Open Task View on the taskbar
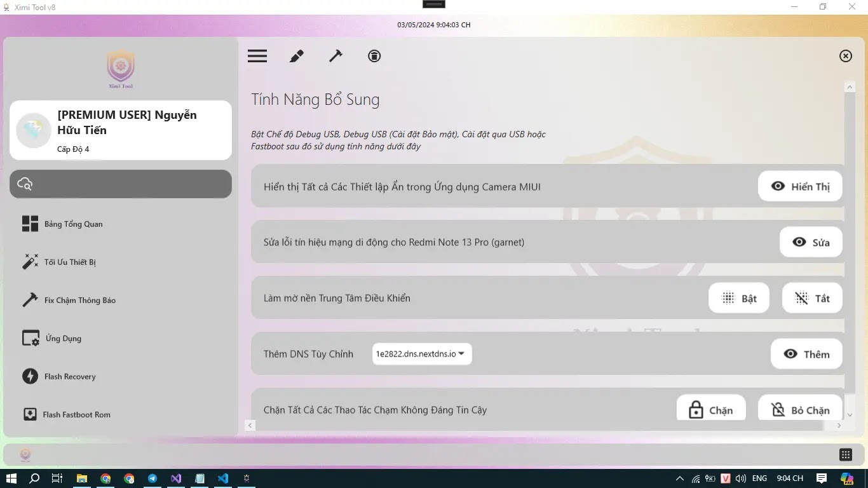Screen dimensions: 868x488 [57, 478]
